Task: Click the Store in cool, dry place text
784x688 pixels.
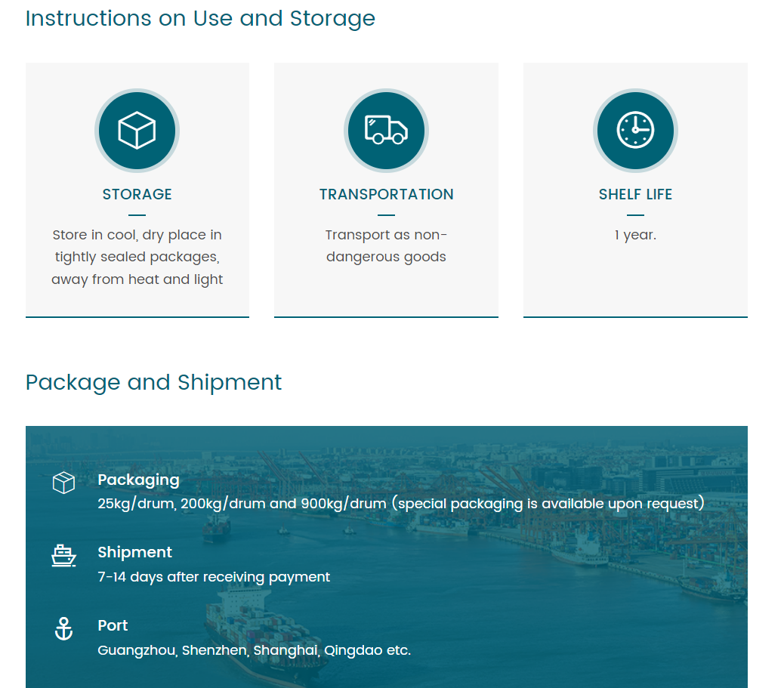Action: 137,257
